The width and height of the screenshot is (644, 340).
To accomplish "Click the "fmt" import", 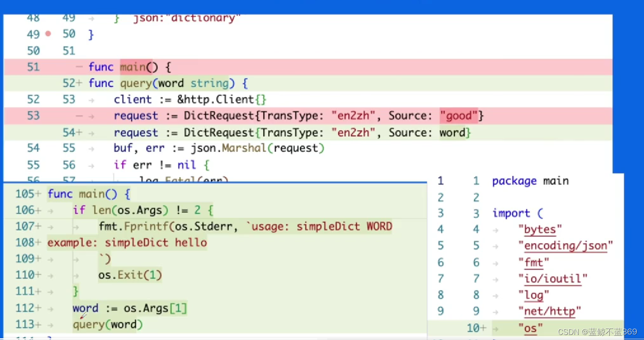I will click(x=533, y=263).
